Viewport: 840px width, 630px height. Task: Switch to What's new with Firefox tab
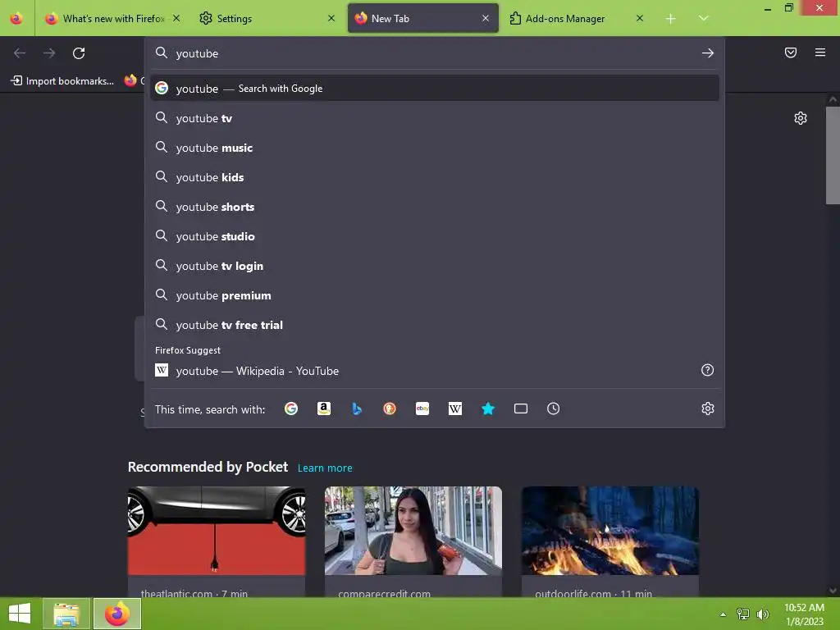(x=112, y=19)
